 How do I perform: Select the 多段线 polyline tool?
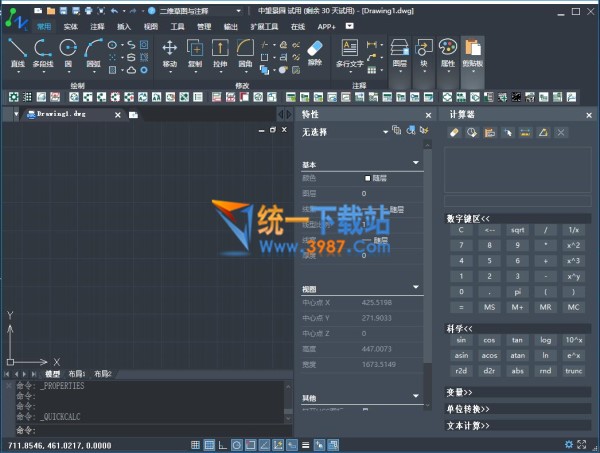tap(43, 53)
